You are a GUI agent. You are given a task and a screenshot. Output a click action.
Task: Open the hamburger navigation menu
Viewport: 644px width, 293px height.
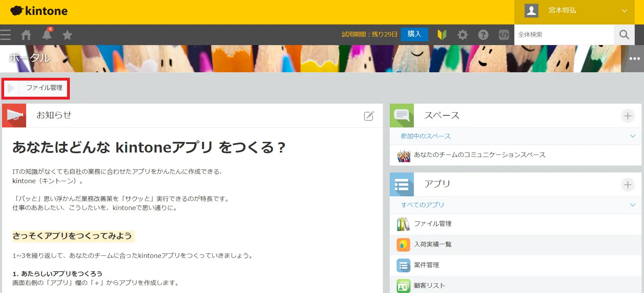click(6, 35)
